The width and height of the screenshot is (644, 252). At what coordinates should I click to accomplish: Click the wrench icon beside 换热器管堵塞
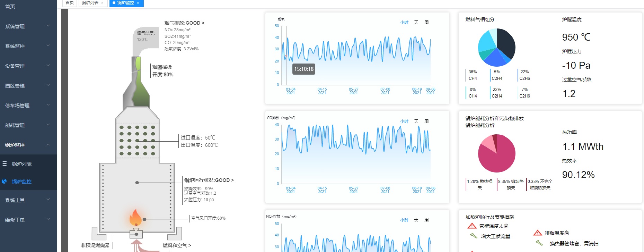[539, 243]
